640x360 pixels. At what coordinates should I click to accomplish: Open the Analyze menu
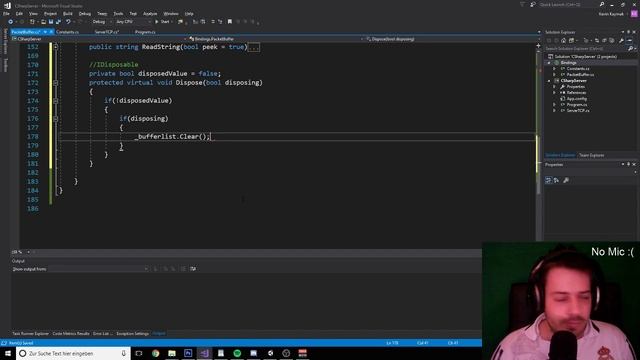(x=150, y=13)
